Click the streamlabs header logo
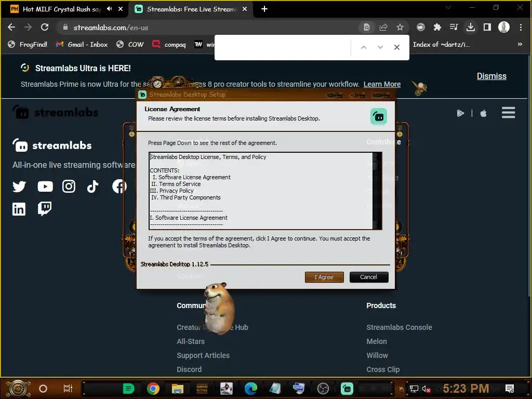Image resolution: width=532 pixels, height=399 pixels. tap(55, 112)
